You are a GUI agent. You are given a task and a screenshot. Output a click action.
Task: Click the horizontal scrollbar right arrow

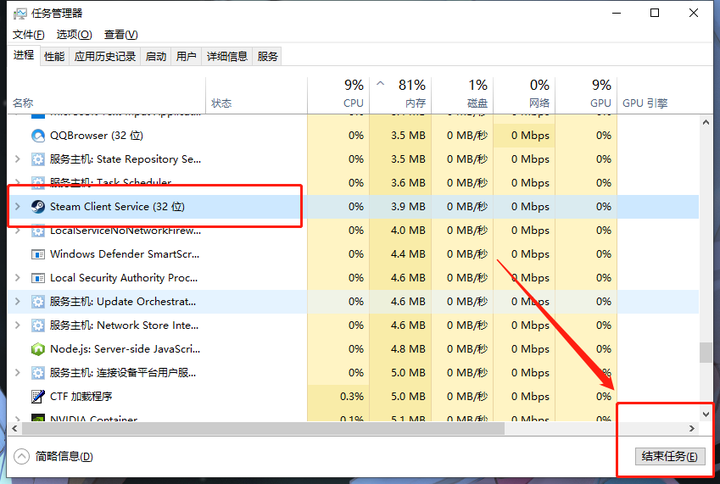(692, 428)
